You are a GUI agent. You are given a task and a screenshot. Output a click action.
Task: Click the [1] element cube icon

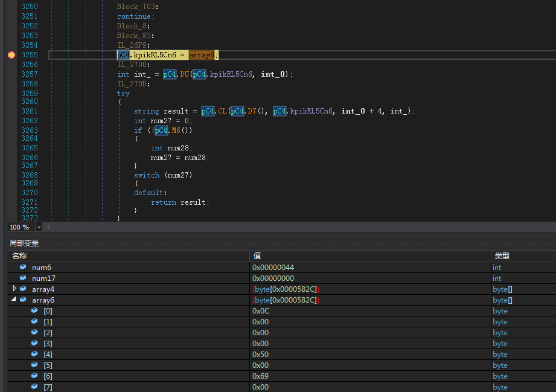click(34, 321)
